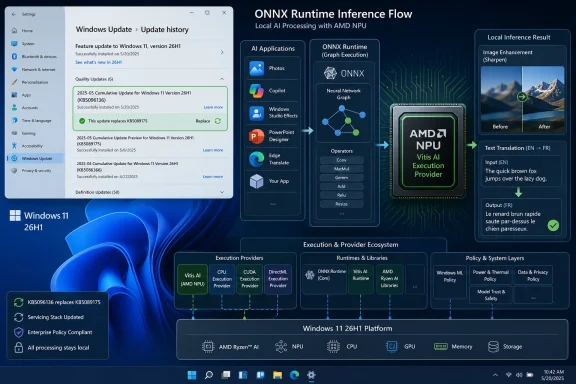
Task: Expand the Definition Updates section
Action: pos(222,192)
